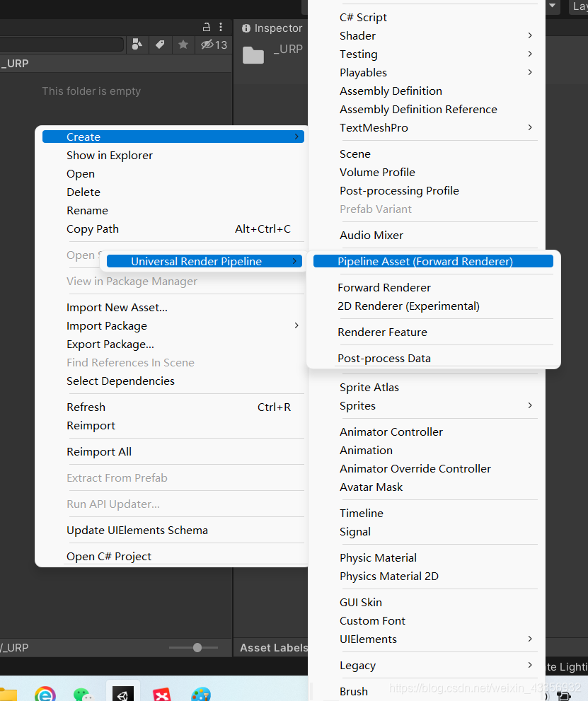
Task: Click the Asset Labels header
Action: 274,648
